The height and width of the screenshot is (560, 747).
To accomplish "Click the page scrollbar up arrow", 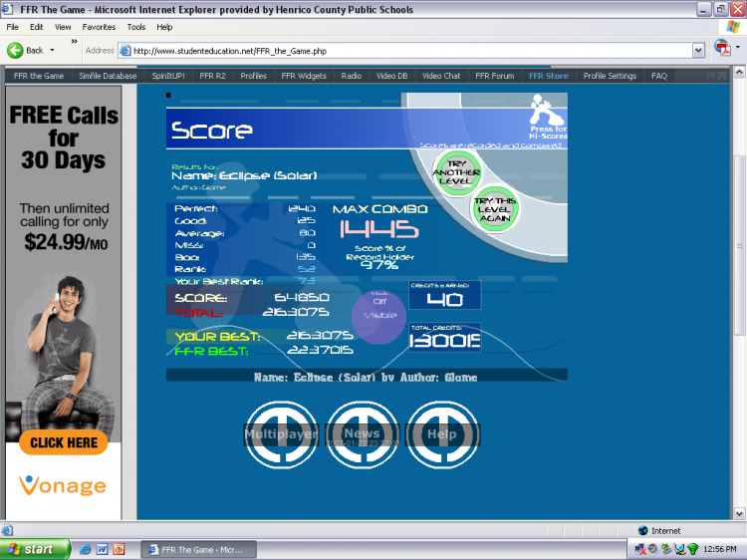I will (739, 72).
